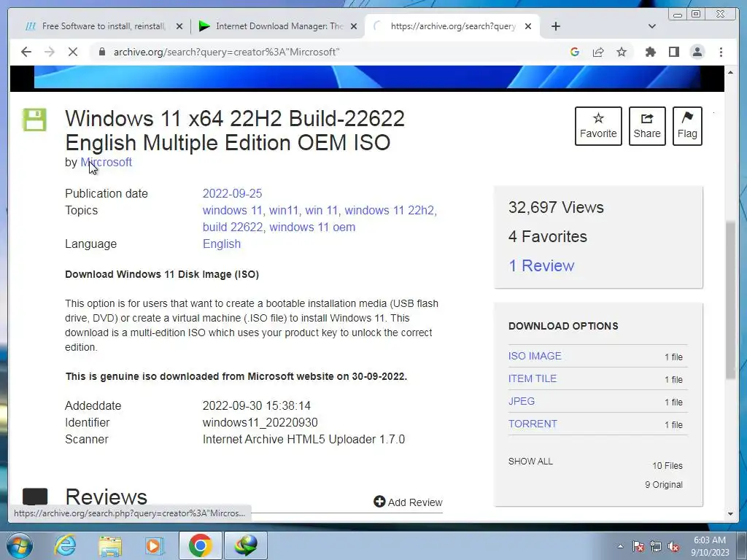Launch Internet Explorer from taskbar
Image resolution: width=747 pixels, height=560 pixels.
click(x=65, y=545)
